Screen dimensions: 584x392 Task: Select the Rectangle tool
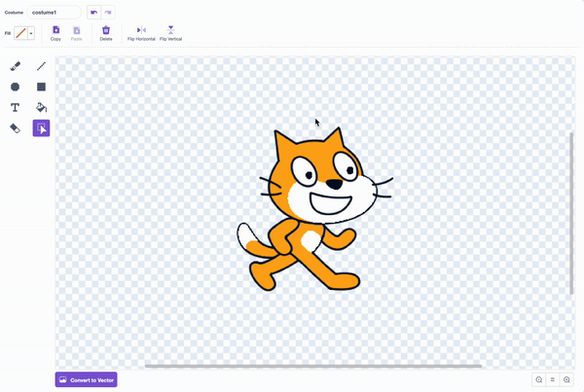(41, 87)
